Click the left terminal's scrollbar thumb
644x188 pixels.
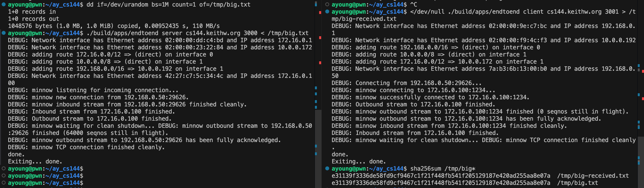pyautogui.click(x=318, y=148)
